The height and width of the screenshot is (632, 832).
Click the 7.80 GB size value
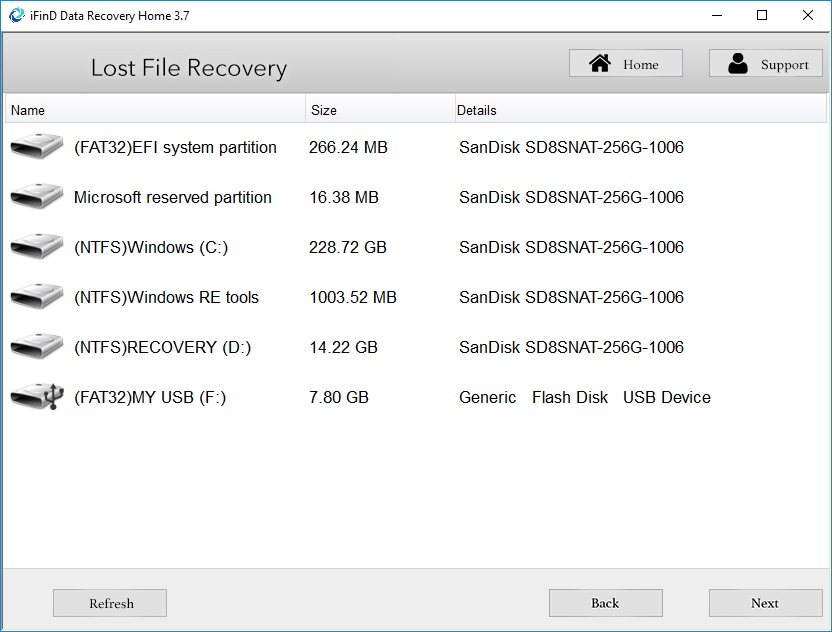tap(339, 397)
